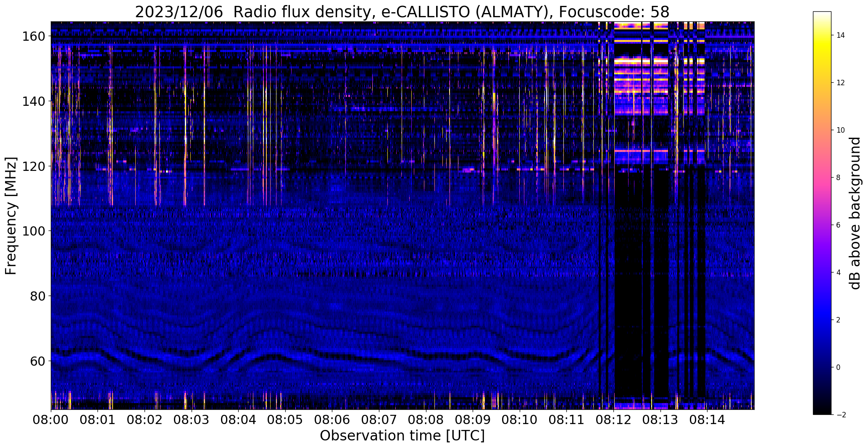Image resolution: width=868 pixels, height=448 pixels.
Task: Click the 'Frequency [MHz]' axis label
Action: (x=11, y=216)
